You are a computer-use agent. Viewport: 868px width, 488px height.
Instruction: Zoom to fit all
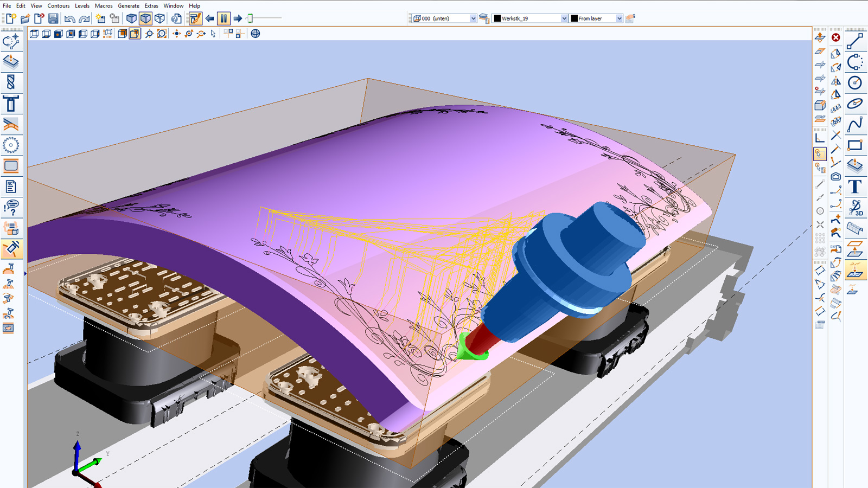162,34
